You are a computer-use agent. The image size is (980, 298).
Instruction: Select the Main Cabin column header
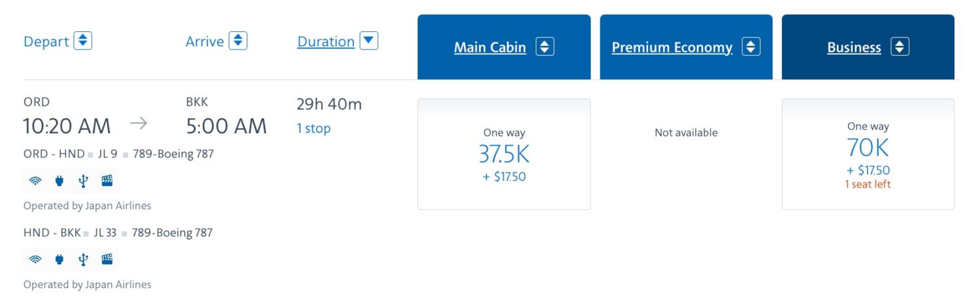pyautogui.click(x=490, y=48)
